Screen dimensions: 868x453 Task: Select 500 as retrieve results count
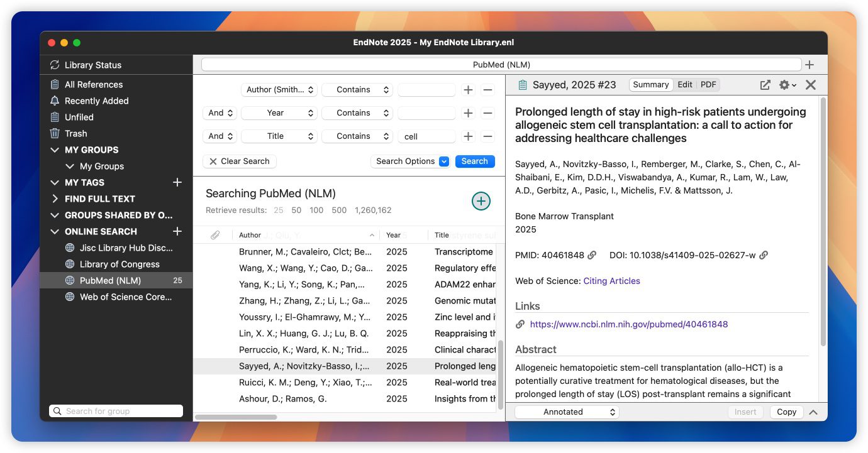339,210
